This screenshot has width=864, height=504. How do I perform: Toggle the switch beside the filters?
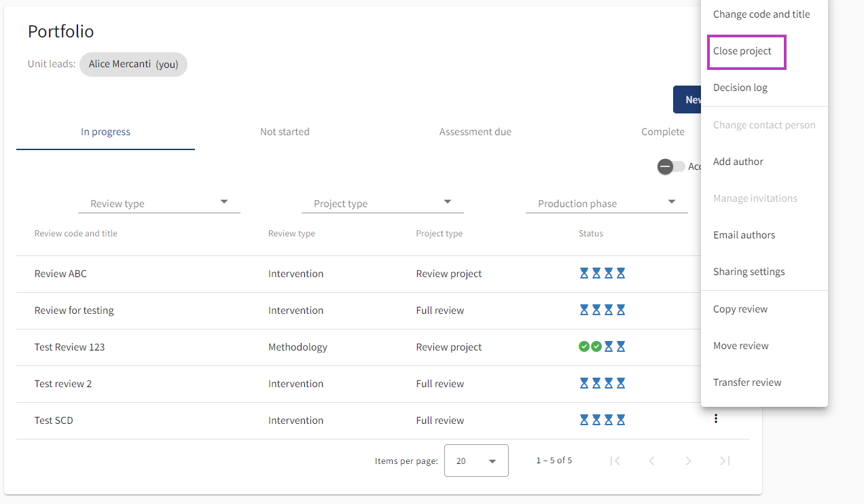670,166
